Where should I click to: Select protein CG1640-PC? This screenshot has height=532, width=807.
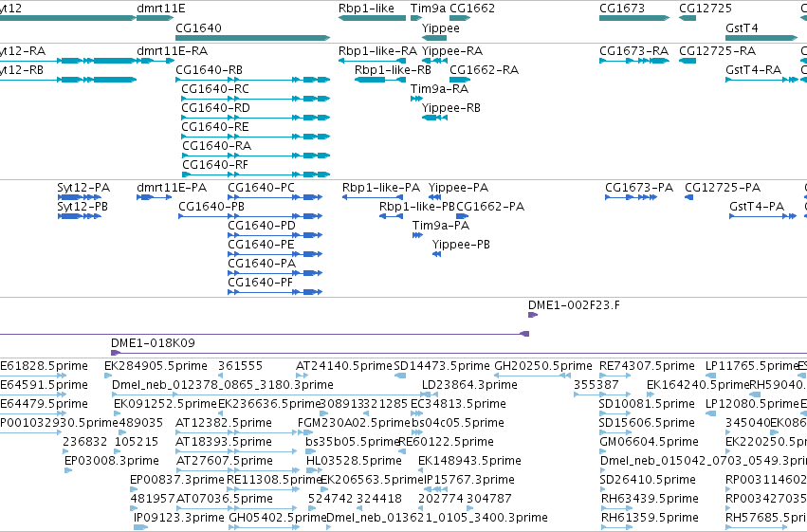[261, 189]
